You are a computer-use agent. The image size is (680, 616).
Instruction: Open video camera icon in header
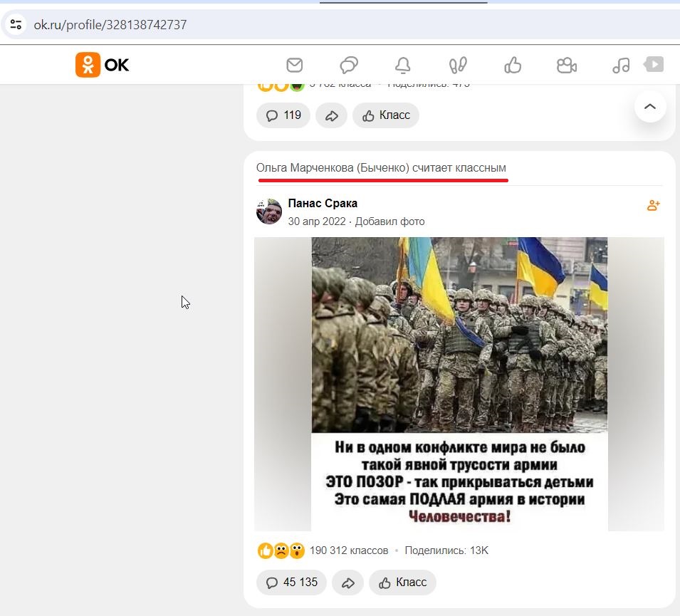(x=566, y=66)
